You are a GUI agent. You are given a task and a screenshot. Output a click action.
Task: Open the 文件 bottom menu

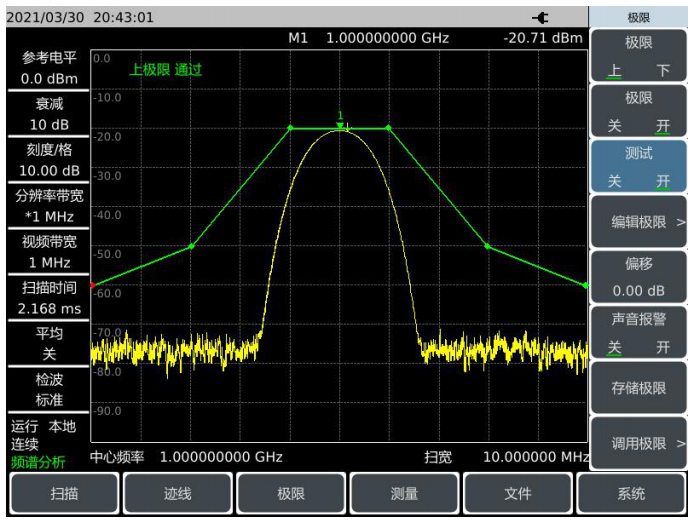[x=518, y=493]
